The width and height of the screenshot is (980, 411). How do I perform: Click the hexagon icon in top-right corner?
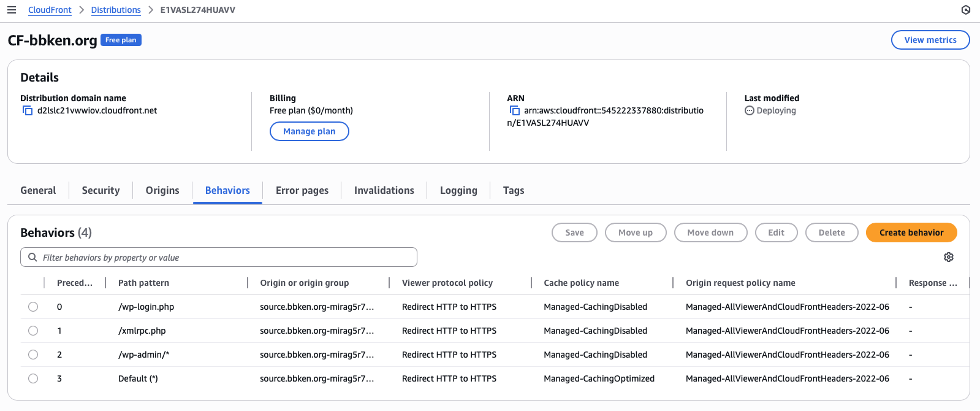[x=965, y=10]
